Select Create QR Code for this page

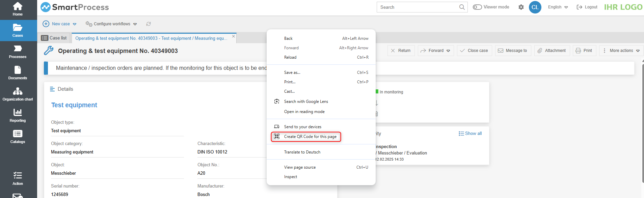[x=310, y=137]
